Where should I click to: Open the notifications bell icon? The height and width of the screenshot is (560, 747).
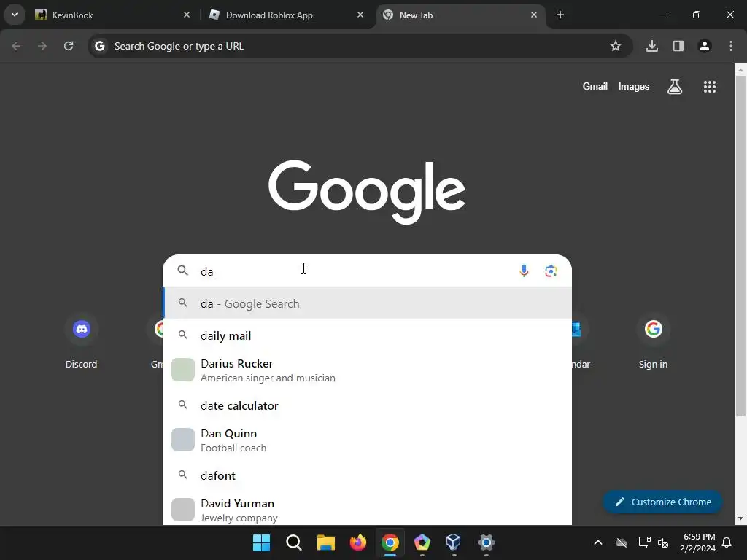pos(727,542)
